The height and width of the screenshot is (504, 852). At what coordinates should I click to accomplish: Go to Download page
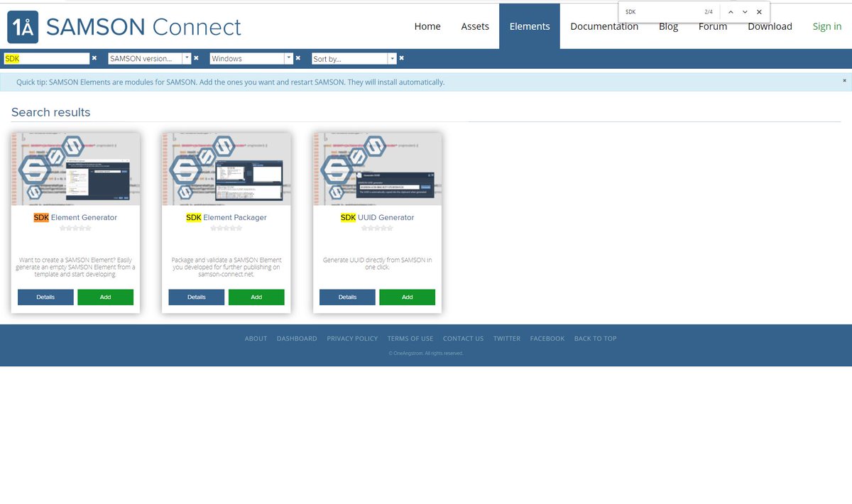pyautogui.click(x=770, y=26)
